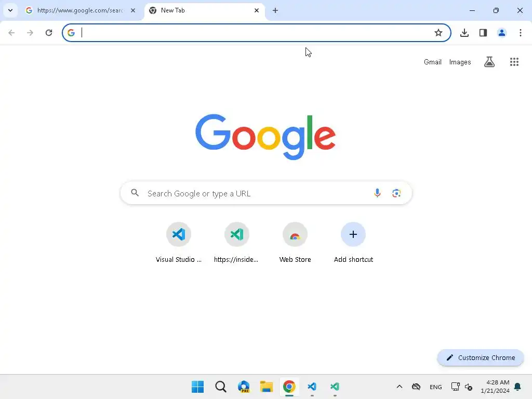Viewport: 532px width, 399px height.
Task: Open the https://inside... shortcut tile
Action: (236, 243)
